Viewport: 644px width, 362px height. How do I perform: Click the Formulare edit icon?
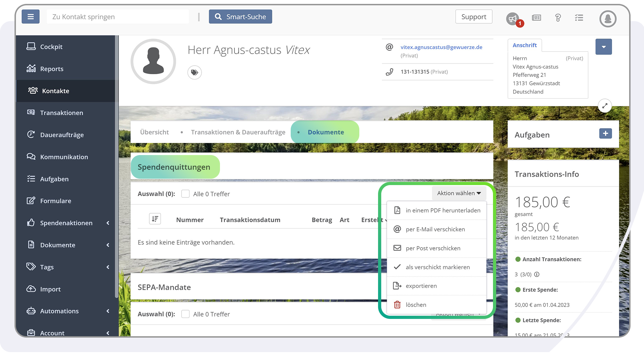pos(31,201)
